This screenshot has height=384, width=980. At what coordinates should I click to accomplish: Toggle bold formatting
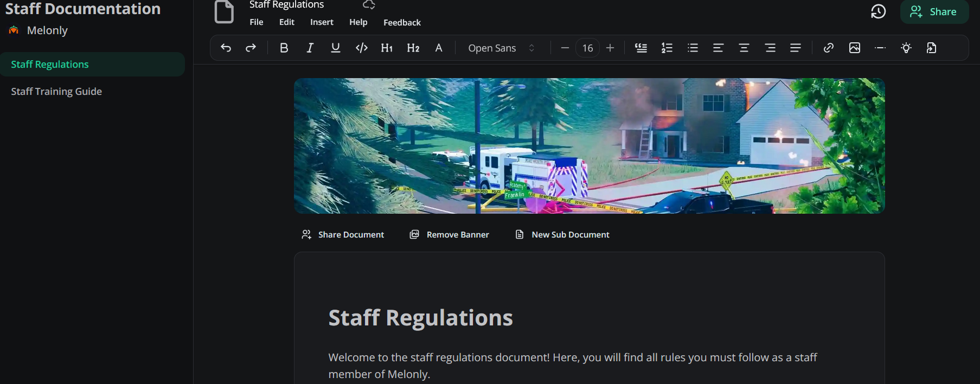click(284, 48)
